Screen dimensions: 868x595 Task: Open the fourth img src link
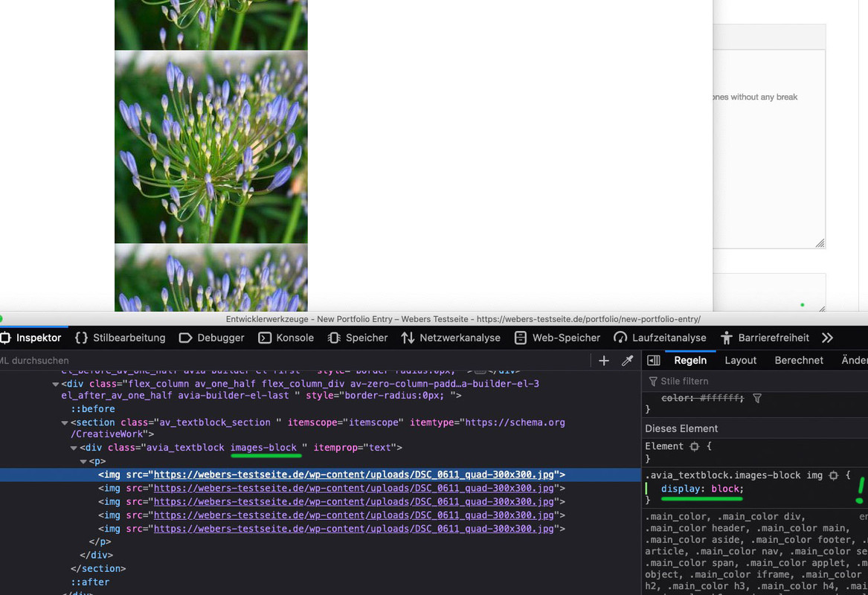coord(354,515)
